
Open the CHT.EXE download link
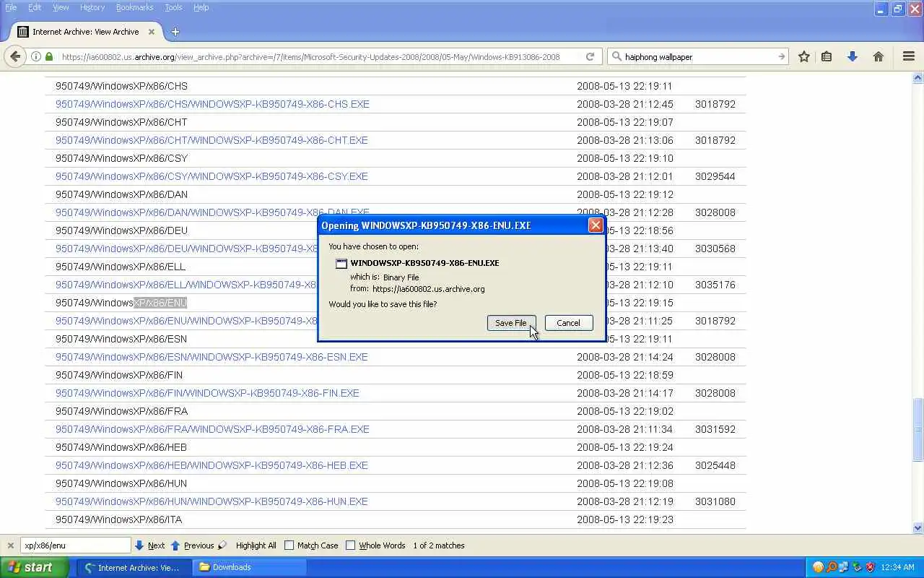pos(212,140)
